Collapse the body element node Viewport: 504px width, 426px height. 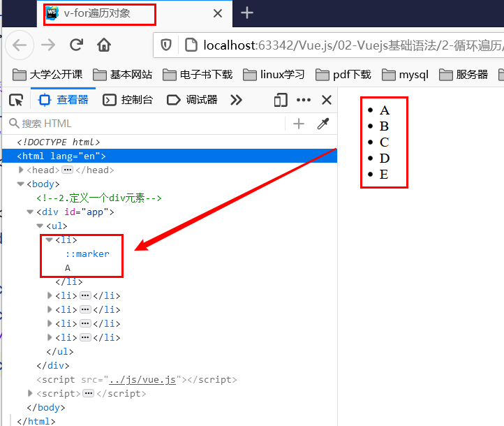click(20, 184)
